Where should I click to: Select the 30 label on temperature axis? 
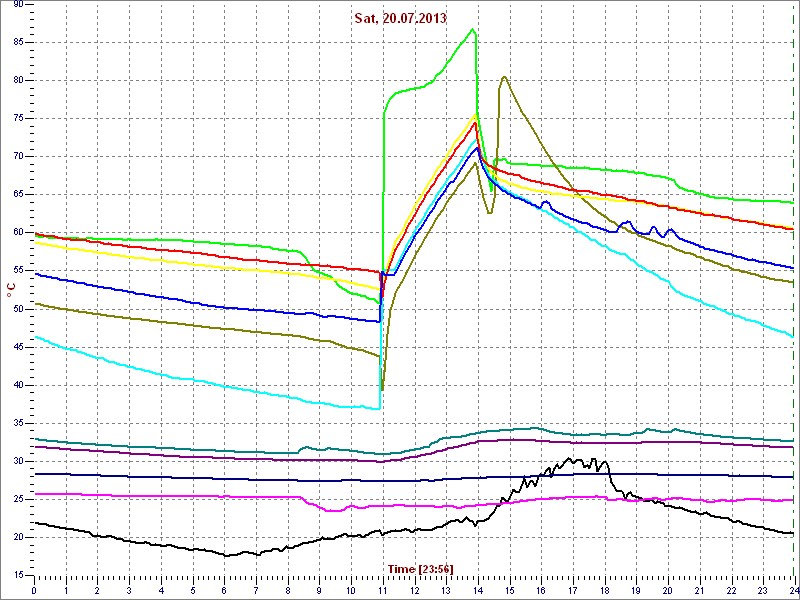coord(17,461)
